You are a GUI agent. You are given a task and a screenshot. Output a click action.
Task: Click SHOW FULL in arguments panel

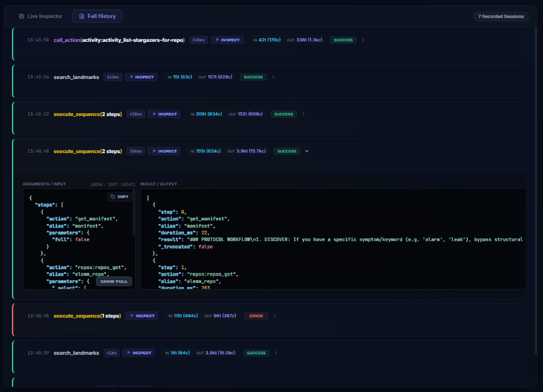pos(114,281)
